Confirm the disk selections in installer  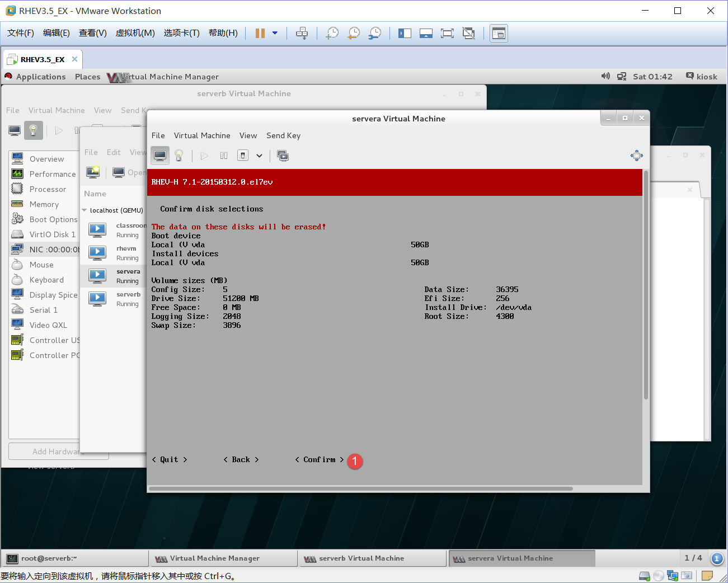pyautogui.click(x=320, y=459)
